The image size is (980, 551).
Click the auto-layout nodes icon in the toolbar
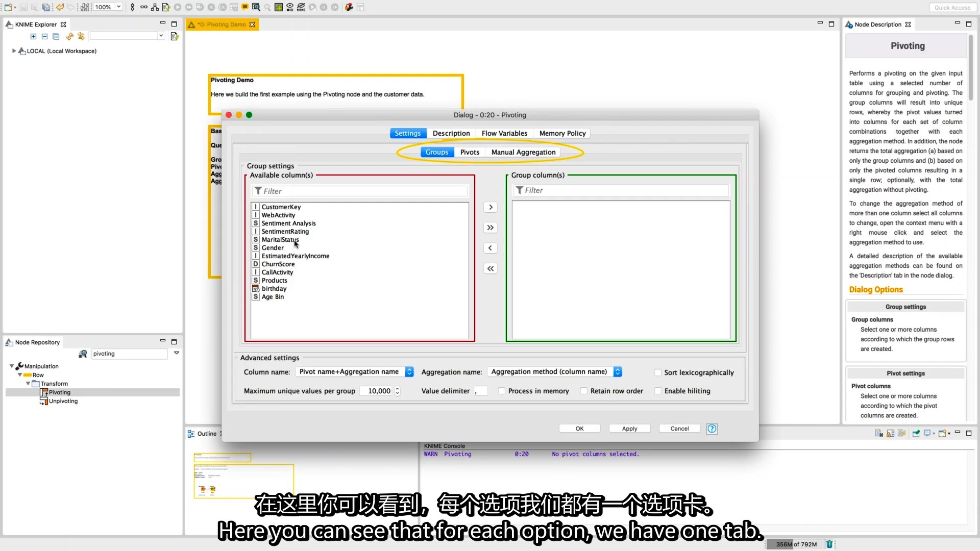coord(155,7)
